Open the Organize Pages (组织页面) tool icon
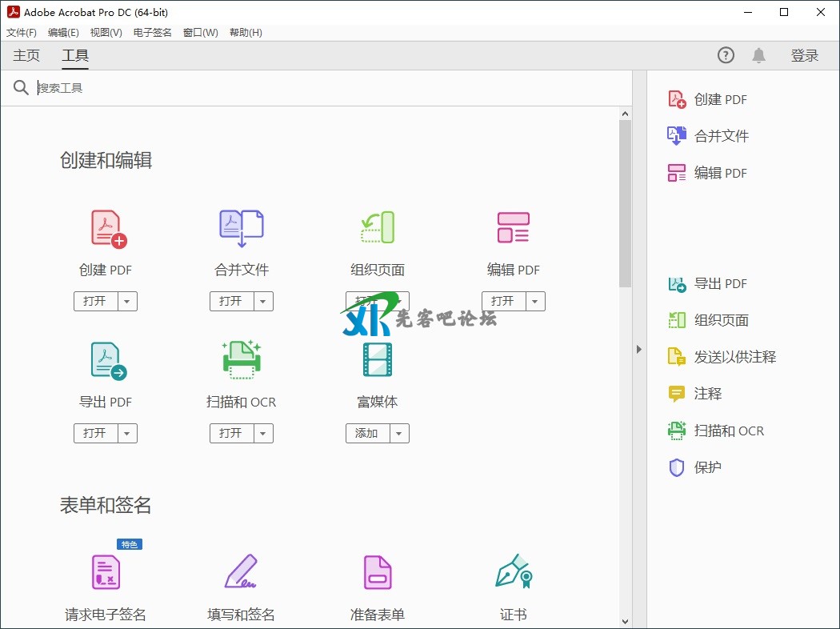 (x=378, y=227)
